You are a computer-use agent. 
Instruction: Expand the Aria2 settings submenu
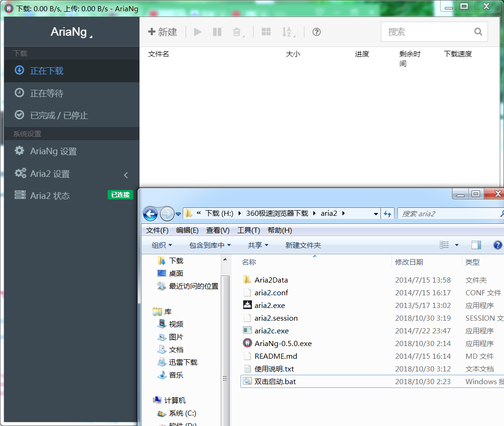tap(72, 174)
